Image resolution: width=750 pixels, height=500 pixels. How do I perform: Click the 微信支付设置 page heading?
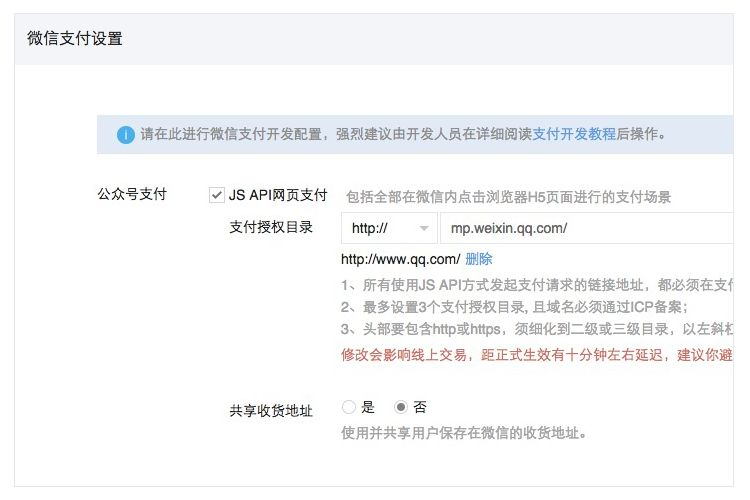(75, 40)
